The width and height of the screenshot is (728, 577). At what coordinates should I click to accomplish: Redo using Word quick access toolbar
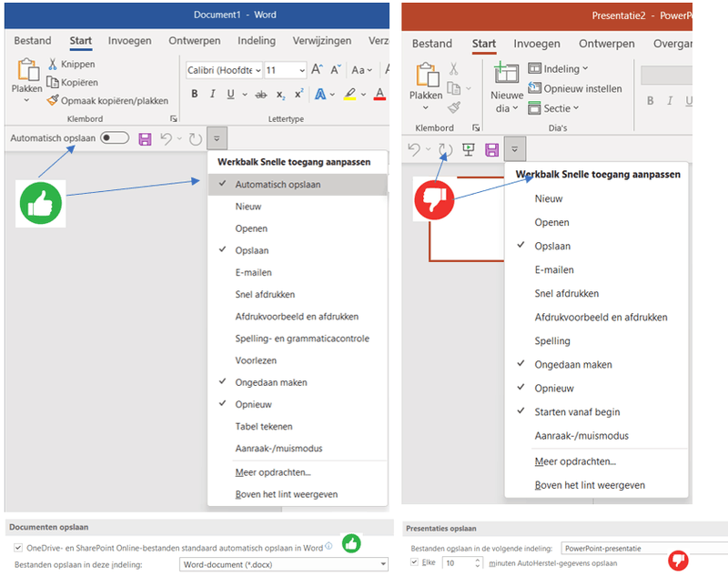[x=196, y=139]
